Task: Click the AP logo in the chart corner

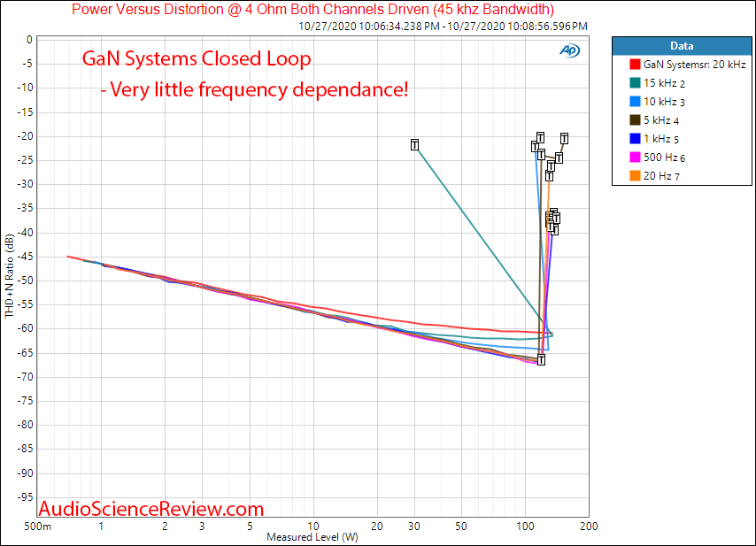Action: 569,50
